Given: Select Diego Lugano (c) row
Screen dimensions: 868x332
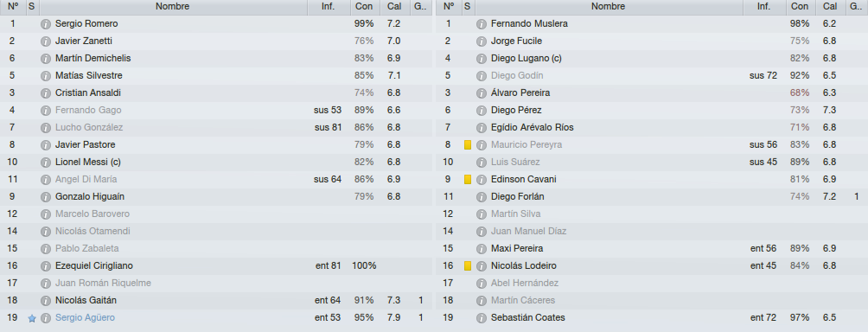Looking at the screenshot, I should (x=652, y=59).
